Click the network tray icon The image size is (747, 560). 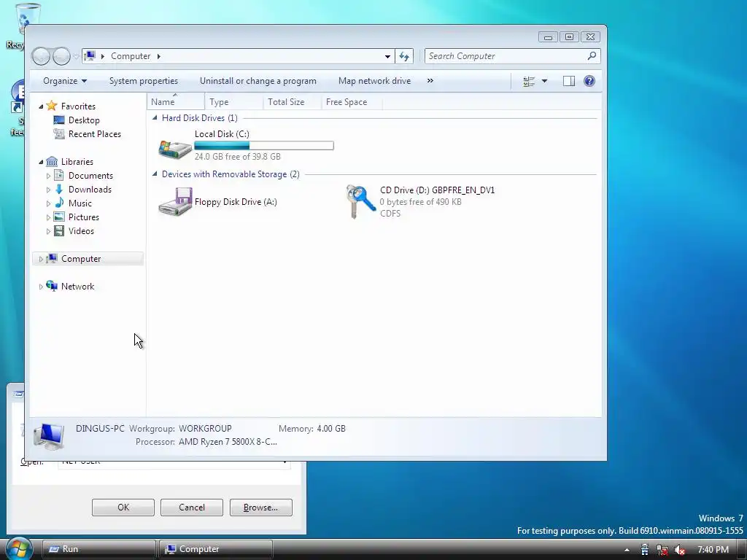click(x=662, y=550)
